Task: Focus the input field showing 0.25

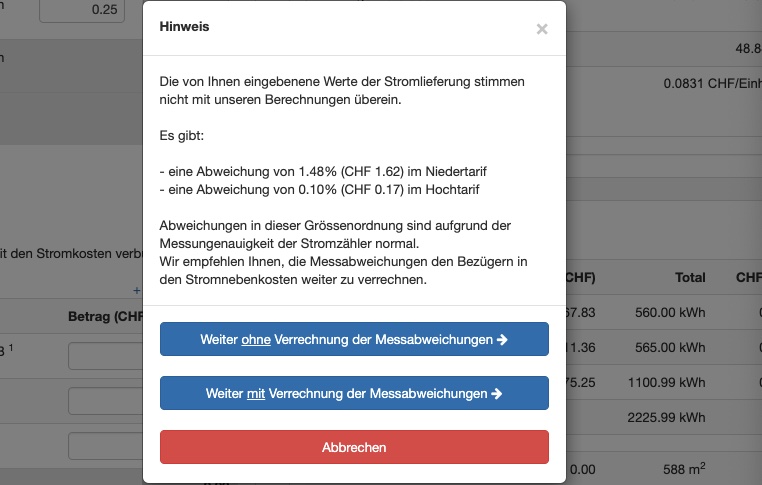Action: click(x=82, y=10)
